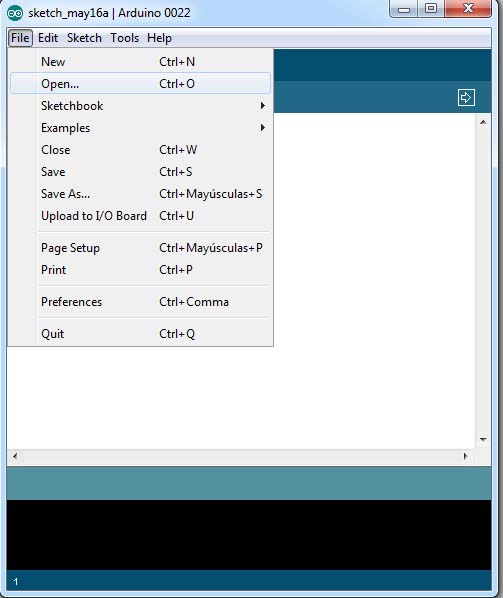
Task: Open the Help menu
Action: 159,38
